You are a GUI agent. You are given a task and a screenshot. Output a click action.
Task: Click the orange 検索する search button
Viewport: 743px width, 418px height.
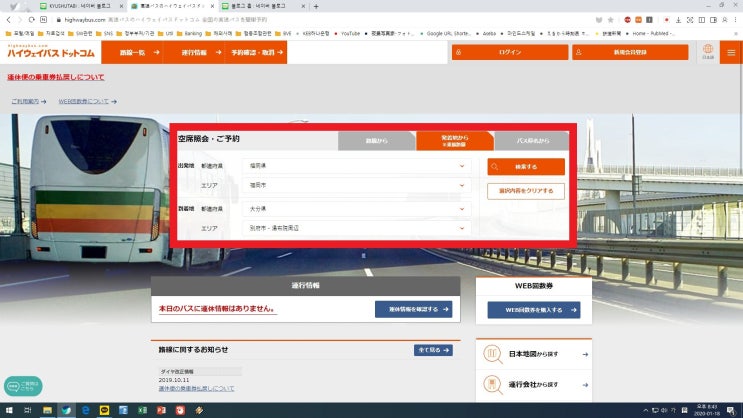pos(526,167)
